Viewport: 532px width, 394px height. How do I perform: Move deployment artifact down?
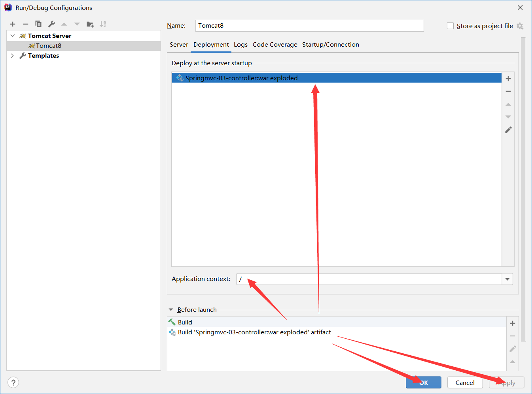pos(508,117)
